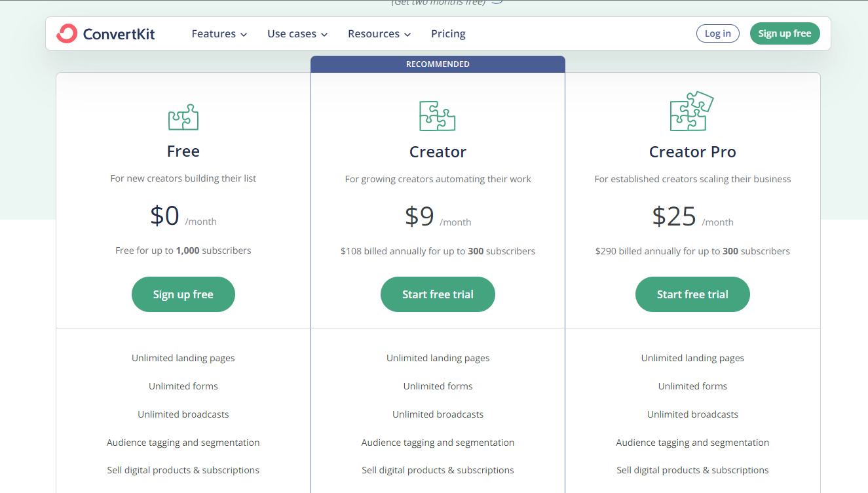
Task: Click 'Unlimited landing pages' in Creator column
Action: point(438,358)
